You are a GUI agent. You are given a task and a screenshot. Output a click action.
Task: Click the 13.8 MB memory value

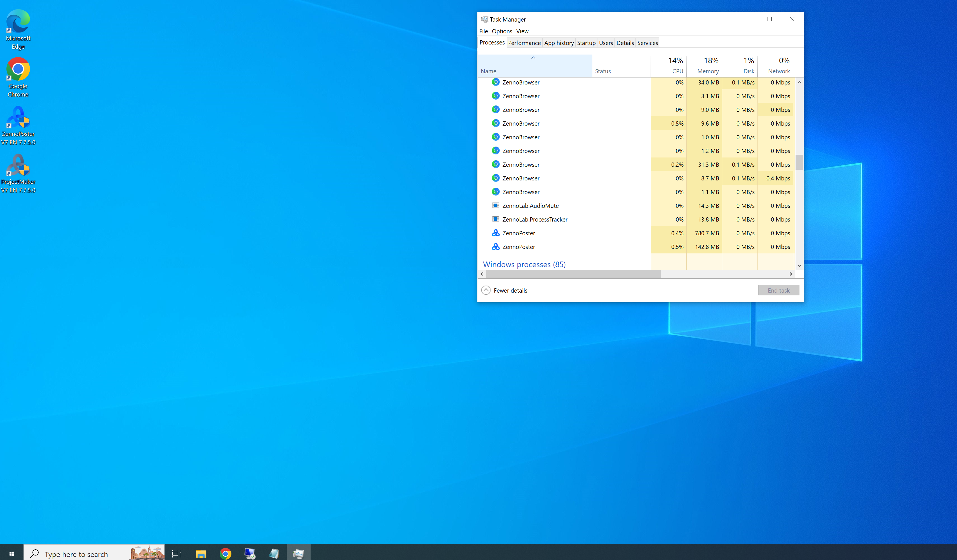click(x=708, y=219)
